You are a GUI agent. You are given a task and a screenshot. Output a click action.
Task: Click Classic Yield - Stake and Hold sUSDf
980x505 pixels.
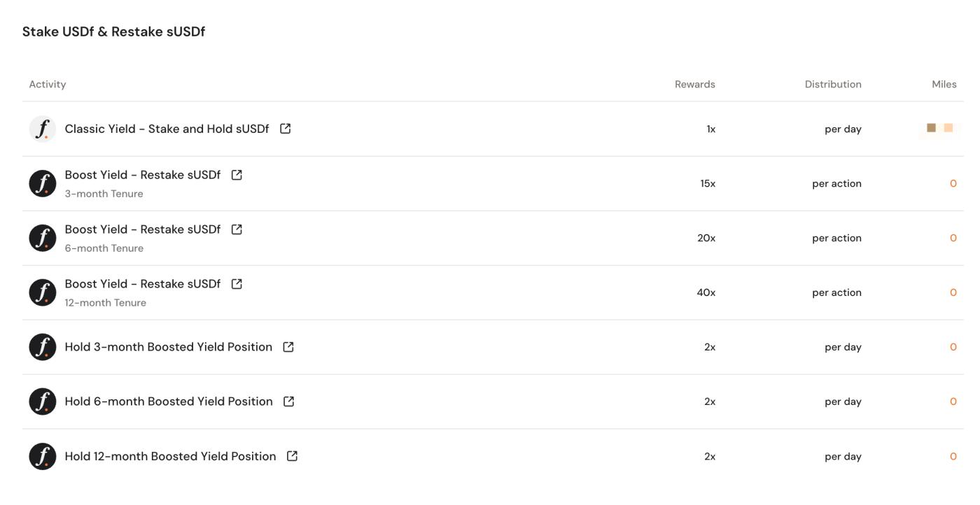pos(167,129)
